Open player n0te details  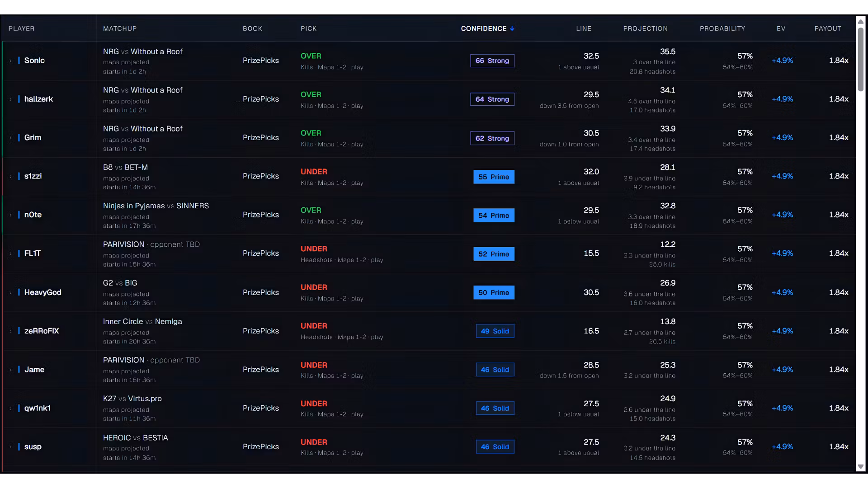point(33,215)
